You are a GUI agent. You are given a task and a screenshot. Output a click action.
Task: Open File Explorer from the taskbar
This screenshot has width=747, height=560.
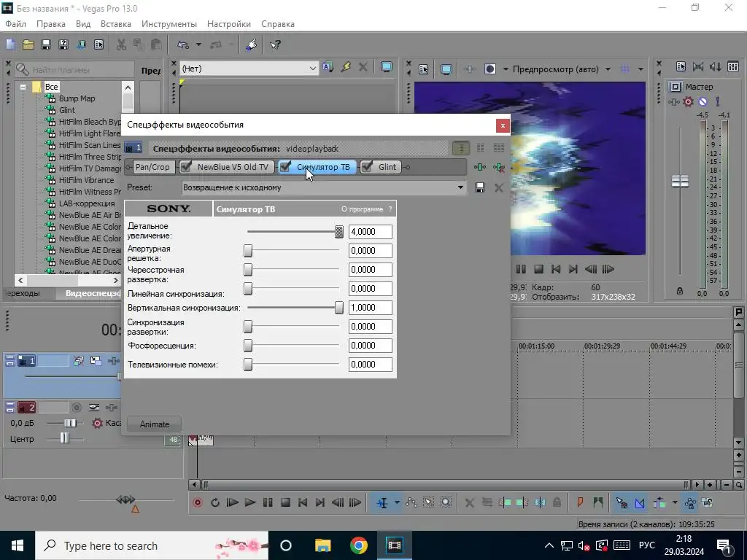(x=322, y=545)
